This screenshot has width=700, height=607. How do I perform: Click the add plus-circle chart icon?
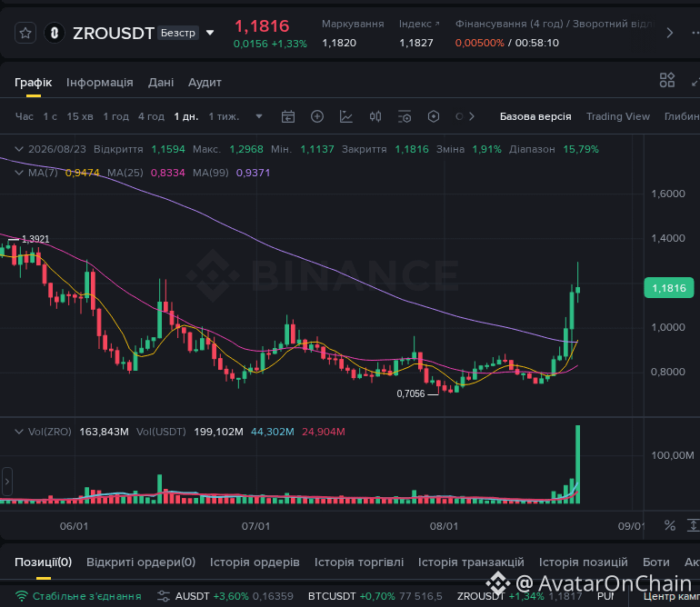click(x=317, y=117)
